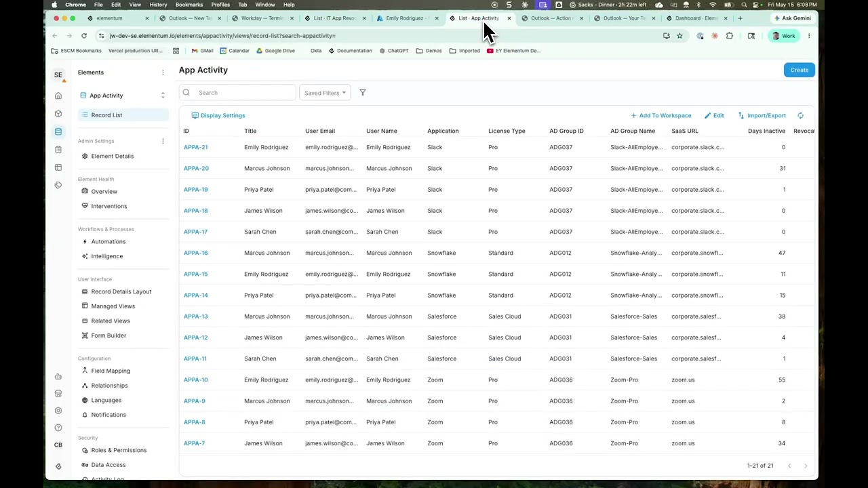This screenshot has height=488, width=868.
Task: Open the bookmarks apps grid icon
Action: [x=176, y=51]
